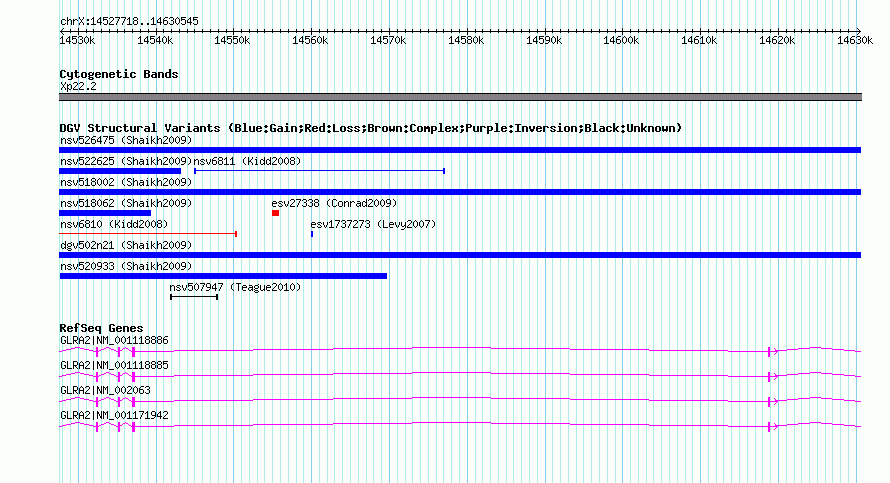Click the blue gain bar of nsv526475
890x483 pixels.
[460, 150]
